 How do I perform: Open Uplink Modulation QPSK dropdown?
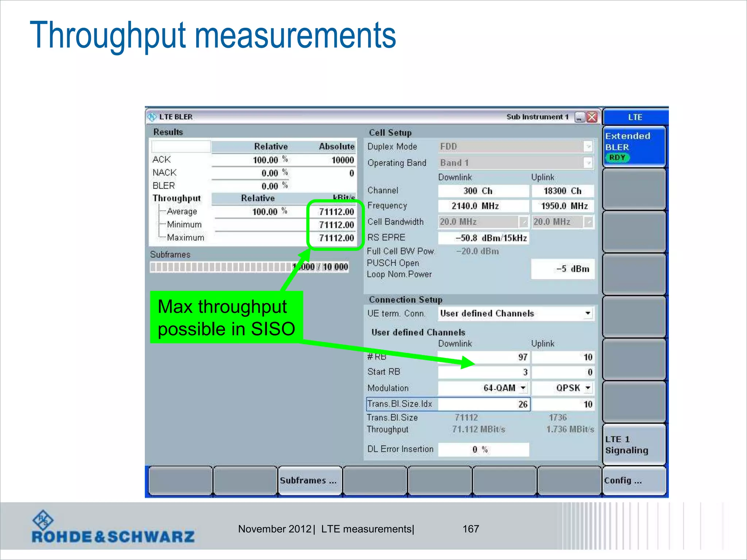pyautogui.click(x=588, y=388)
